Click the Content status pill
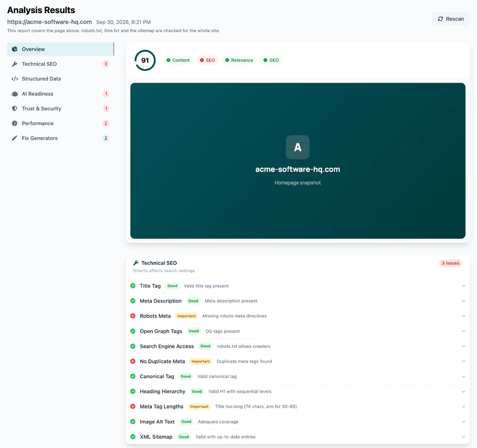This screenshot has height=448, width=477. pos(178,60)
